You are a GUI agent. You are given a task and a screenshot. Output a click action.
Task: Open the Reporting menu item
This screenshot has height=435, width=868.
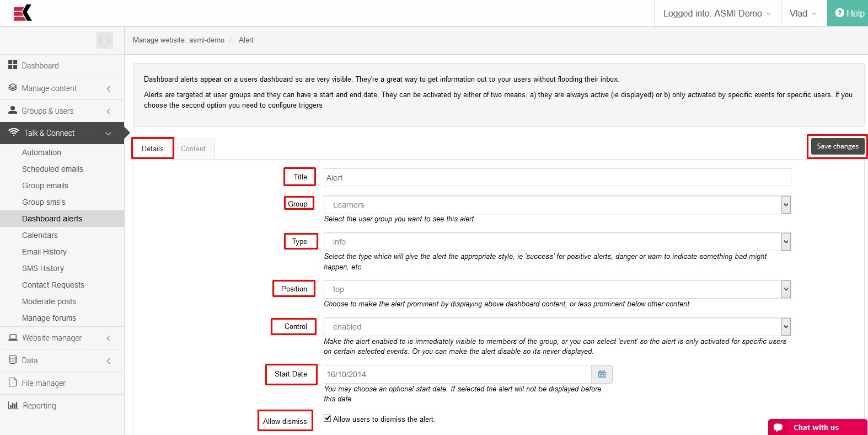[62, 406]
